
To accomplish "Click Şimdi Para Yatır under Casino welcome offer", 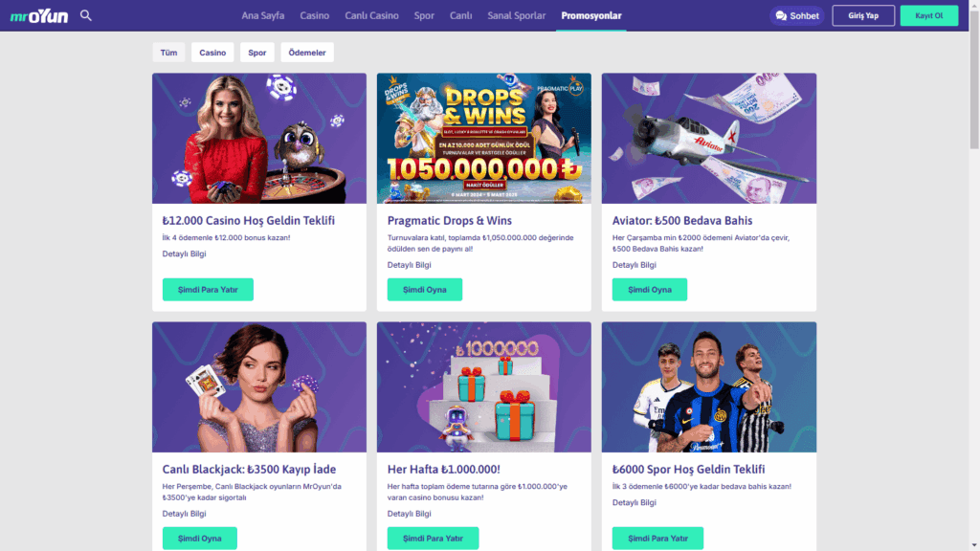I will 208,289.
